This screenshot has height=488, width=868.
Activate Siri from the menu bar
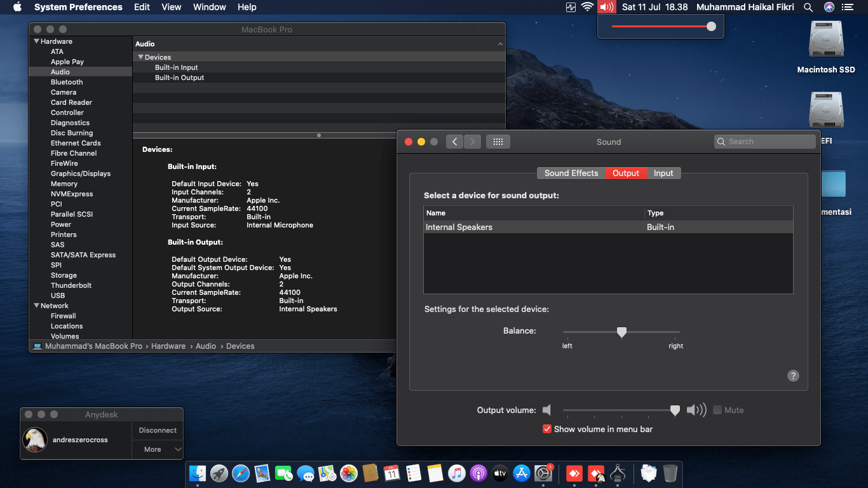point(829,7)
